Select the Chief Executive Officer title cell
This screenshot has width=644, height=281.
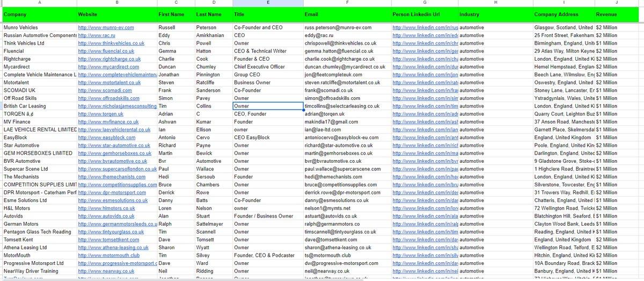click(268, 67)
